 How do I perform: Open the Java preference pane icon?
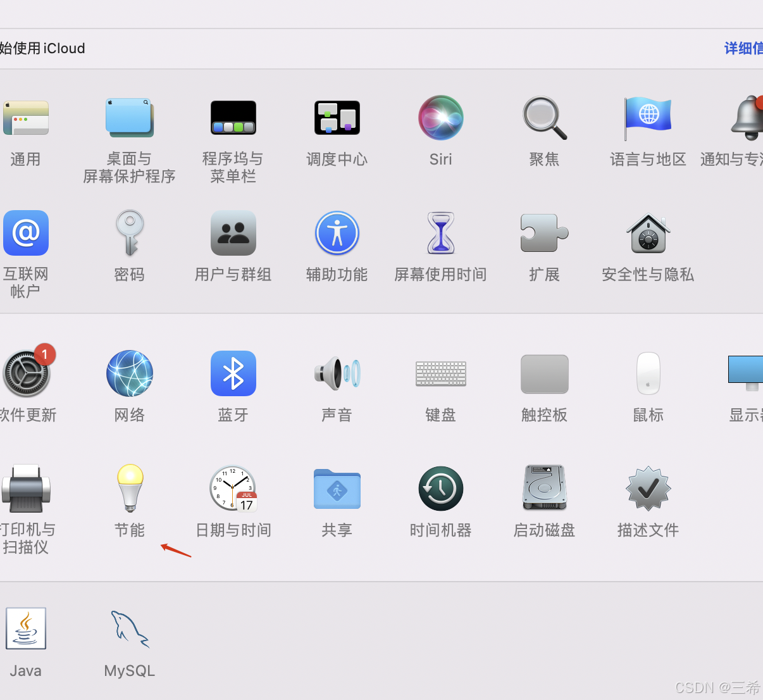[x=26, y=628]
